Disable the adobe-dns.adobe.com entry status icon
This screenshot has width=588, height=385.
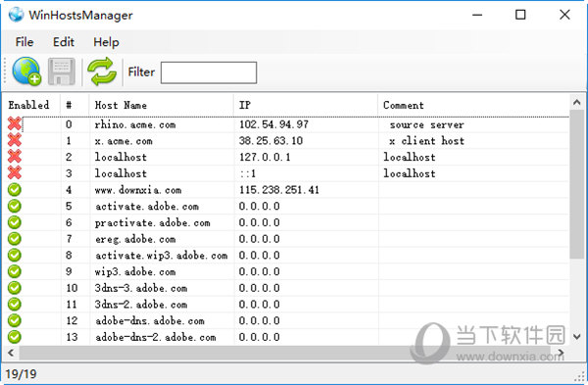(15, 320)
